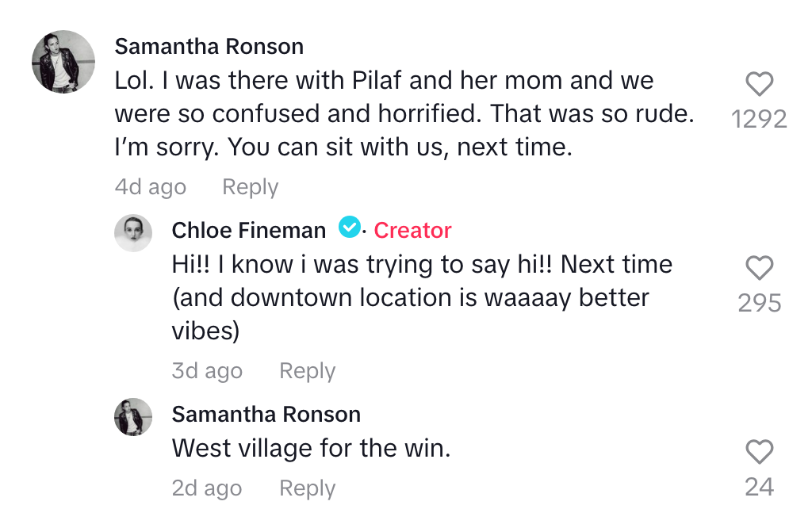
Task: Like Chloe Fineman's reply
Action: (x=759, y=268)
